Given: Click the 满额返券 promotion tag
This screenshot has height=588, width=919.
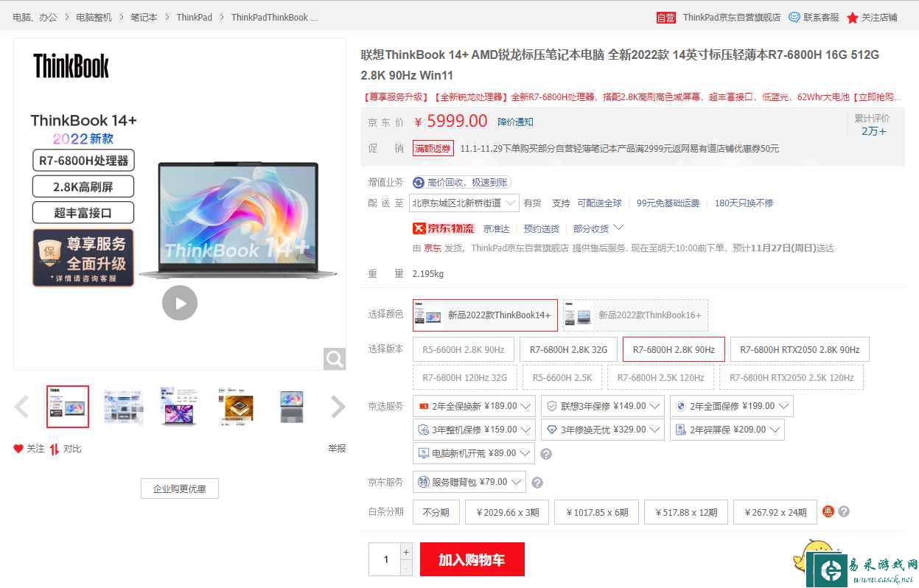Looking at the screenshot, I should click(x=433, y=148).
